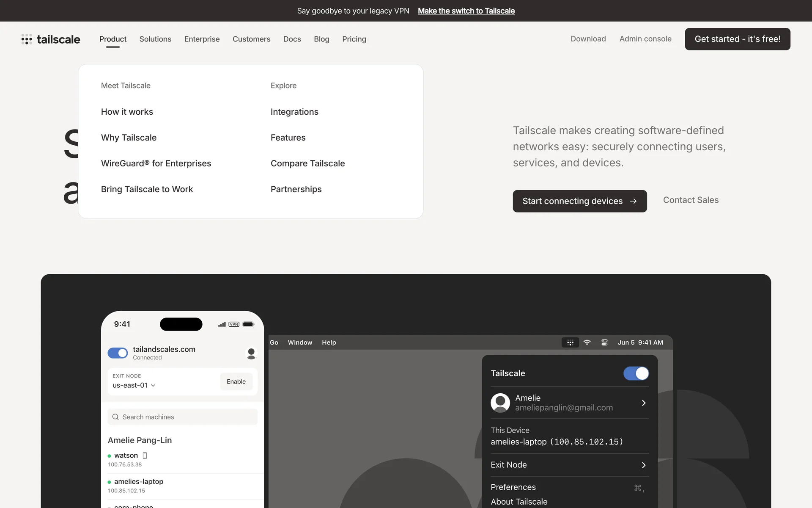The image size is (812, 508).
Task: Click Make the switch to Tailscale link
Action: (x=466, y=11)
